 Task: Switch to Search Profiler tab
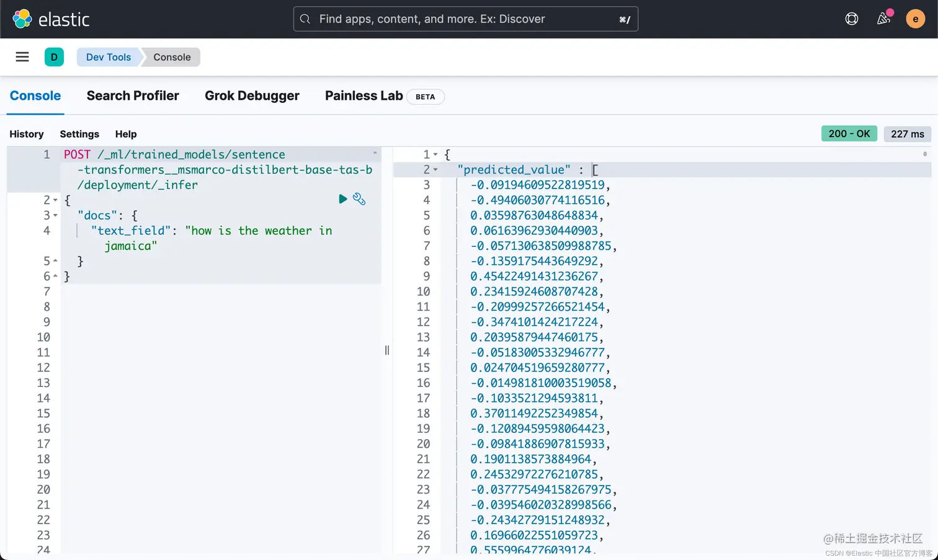click(133, 96)
